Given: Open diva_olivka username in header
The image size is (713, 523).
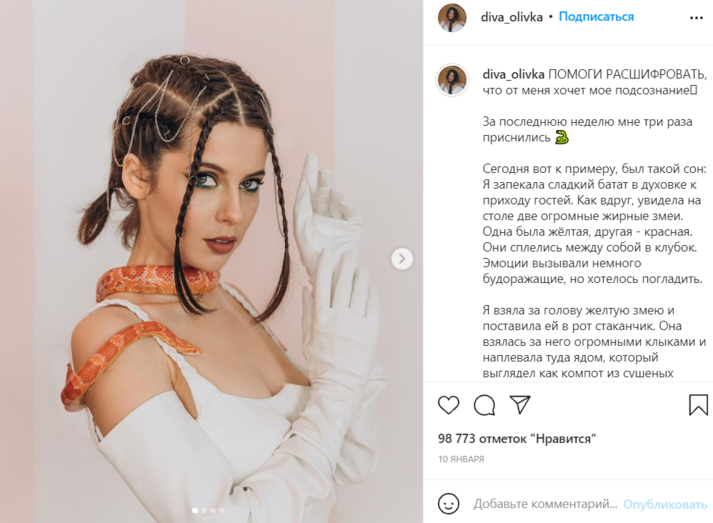Looking at the screenshot, I should (x=512, y=17).
